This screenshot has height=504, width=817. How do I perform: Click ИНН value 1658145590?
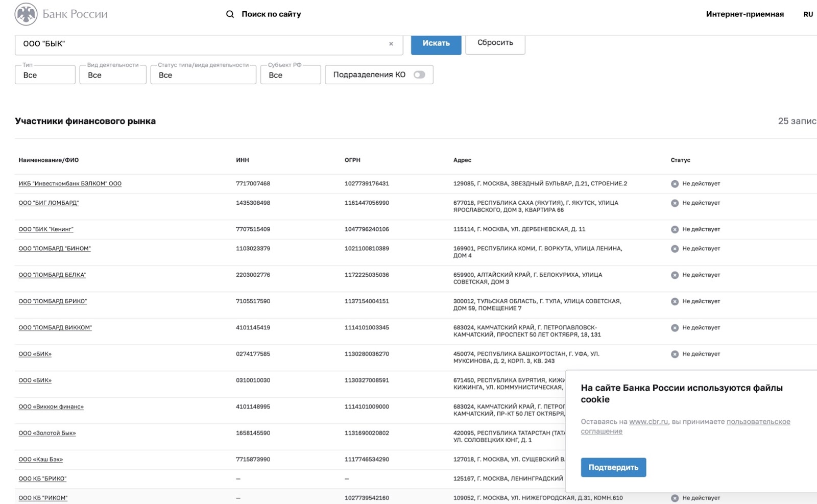253,434
